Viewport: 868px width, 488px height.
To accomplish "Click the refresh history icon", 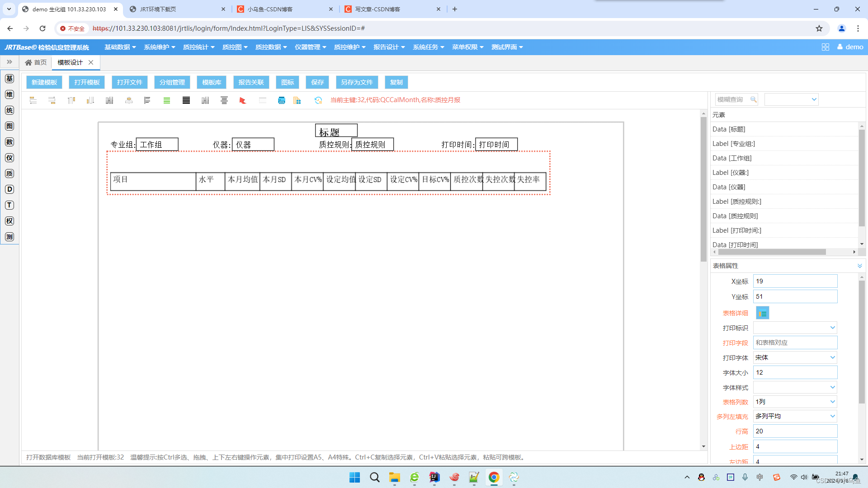I will pyautogui.click(x=318, y=100).
